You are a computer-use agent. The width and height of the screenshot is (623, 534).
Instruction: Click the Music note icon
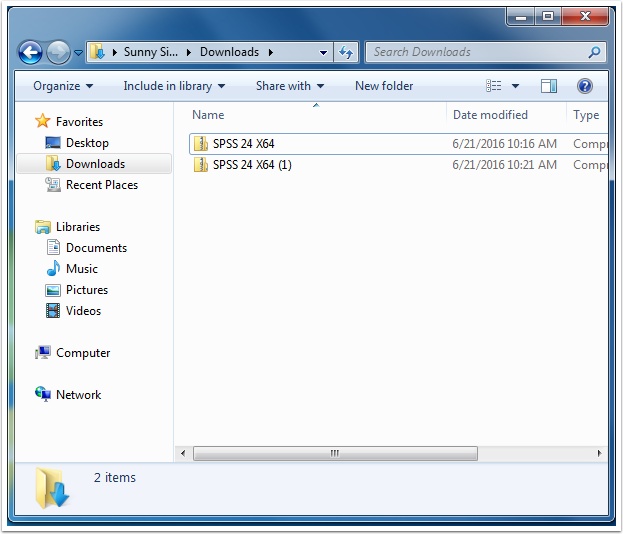click(53, 268)
